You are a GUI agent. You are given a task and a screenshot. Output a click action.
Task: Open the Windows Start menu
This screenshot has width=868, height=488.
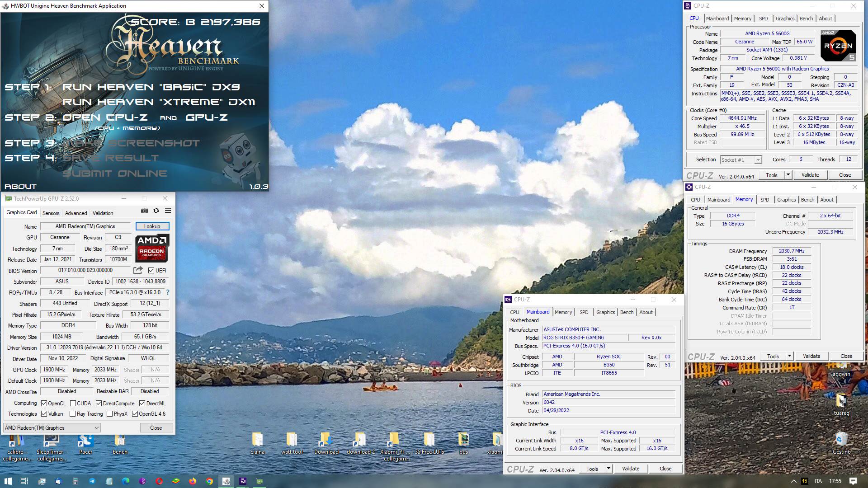pyautogui.click(x=8, y=481)
